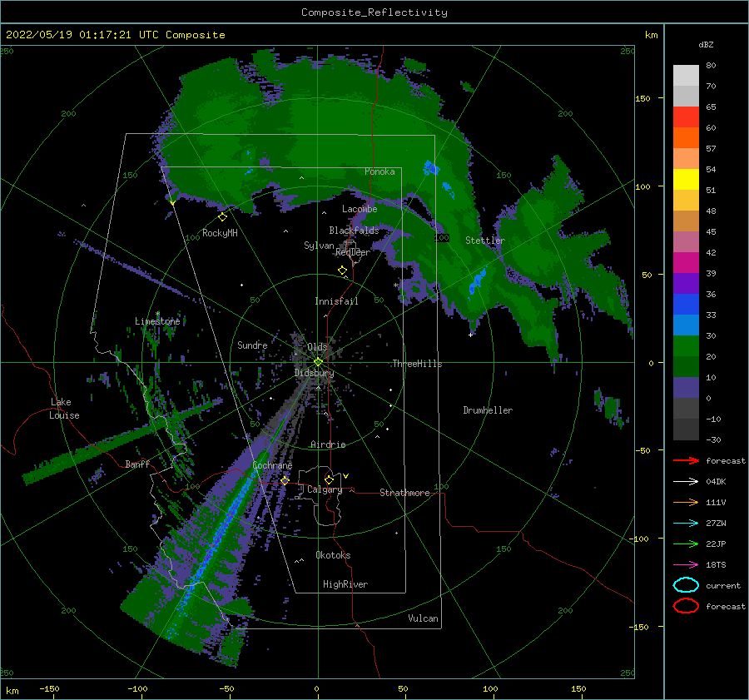749x700 pixels.
Task: Select the 20 dBZ green color swatch
Action: (x=686, y=345)
